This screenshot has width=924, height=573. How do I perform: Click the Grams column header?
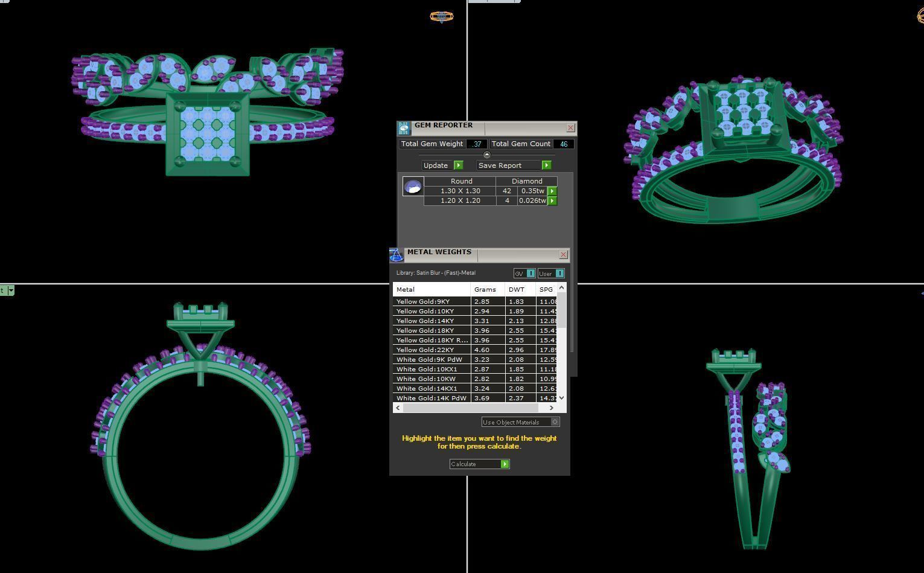[x=488, y=290]
